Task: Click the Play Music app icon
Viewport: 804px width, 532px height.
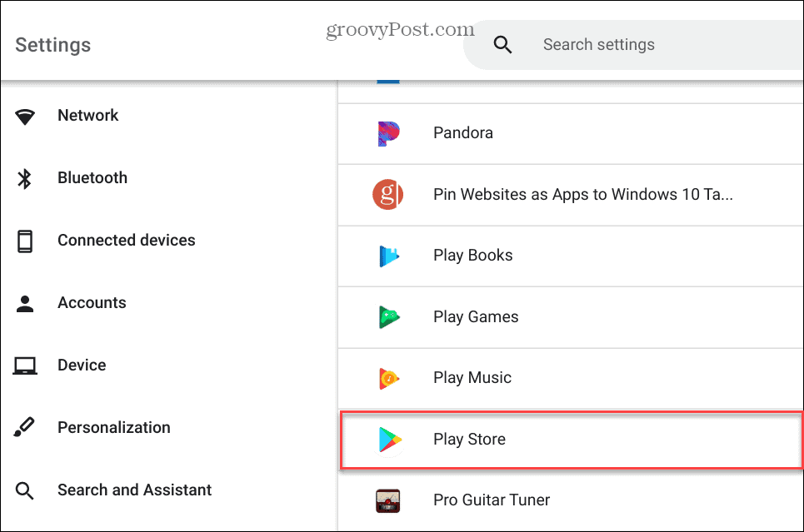Action: coord(388,378)
